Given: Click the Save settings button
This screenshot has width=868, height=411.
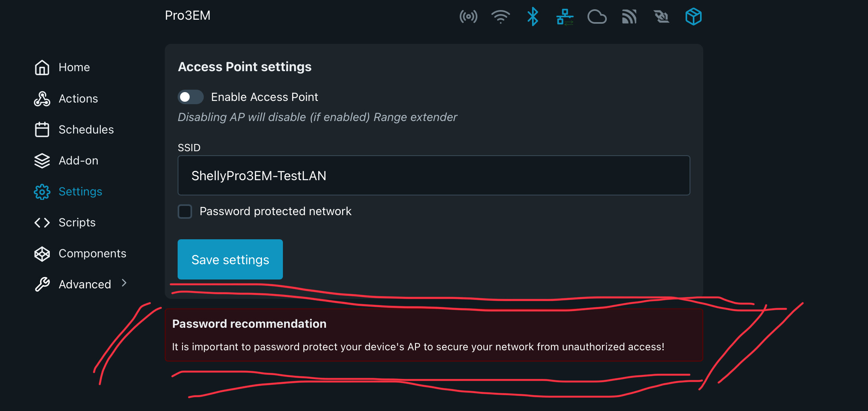Looking at the screenshot, I should (x=230, y=259).
